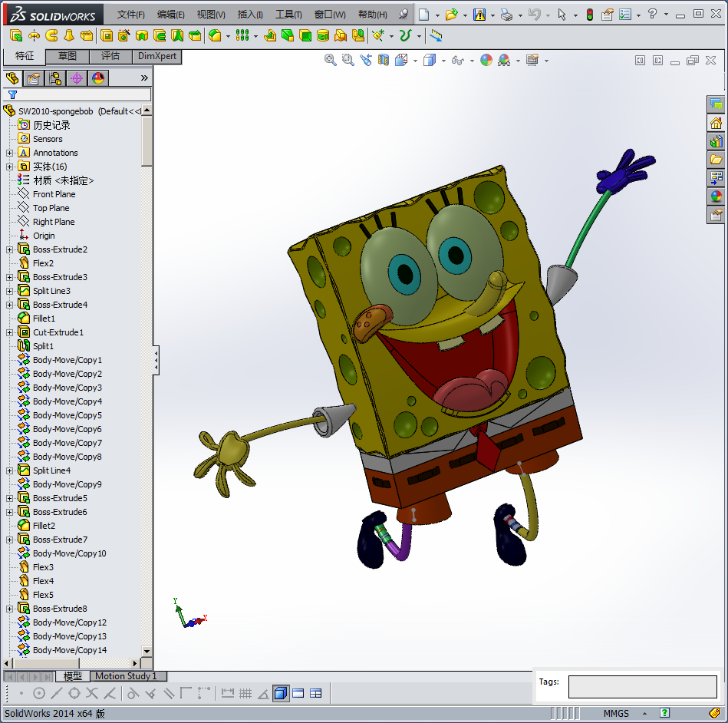Toggle the Section View icon
Screen dimensions: 728x723
384,60
